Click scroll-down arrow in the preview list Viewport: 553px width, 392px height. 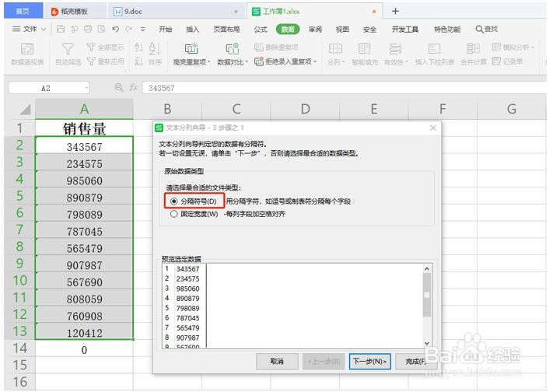click(427, 343)
